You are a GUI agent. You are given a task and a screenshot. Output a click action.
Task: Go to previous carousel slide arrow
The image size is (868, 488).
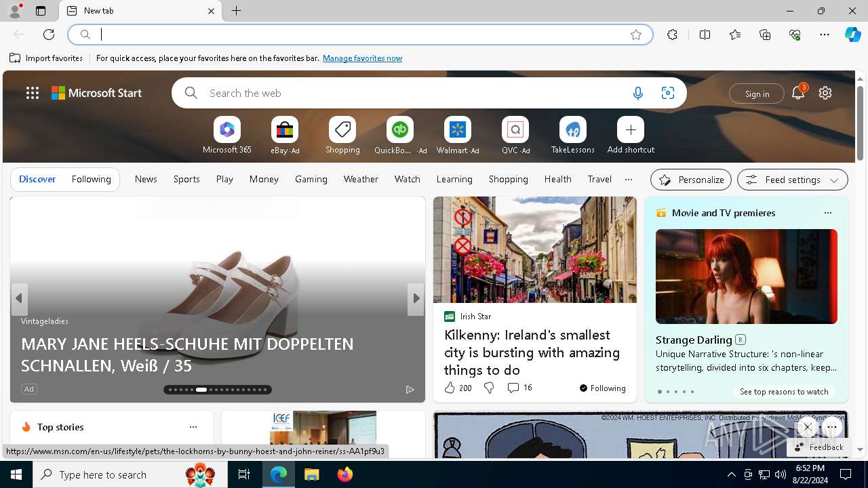click(19, 298)
